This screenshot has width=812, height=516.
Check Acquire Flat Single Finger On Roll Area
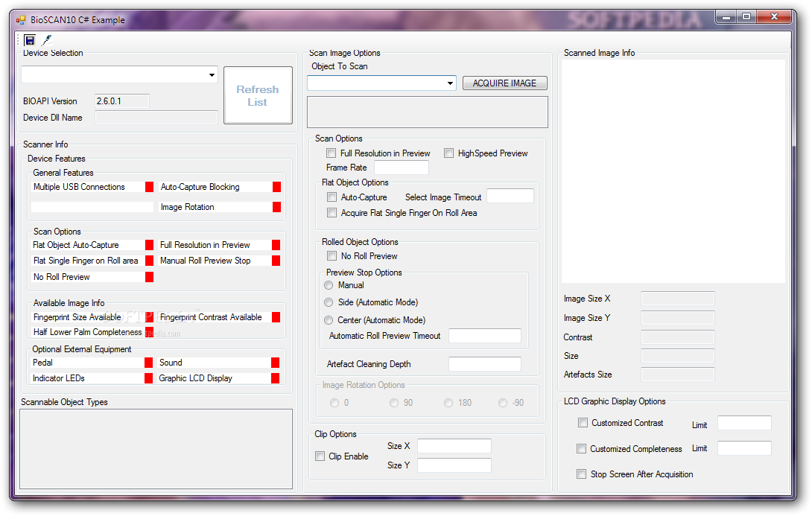point(332,213)
